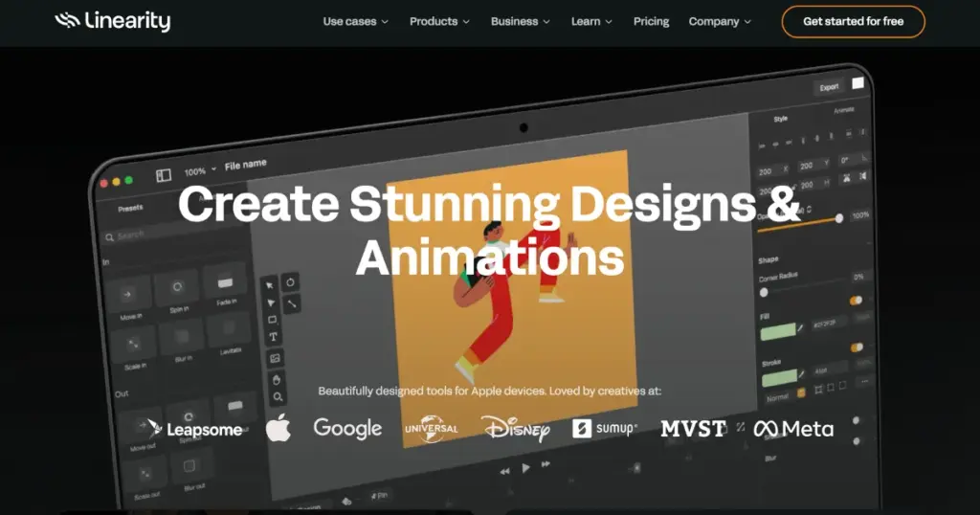Choose the Scale out preset
Screen dimensions: 980x515
click(x=145, y=480)
